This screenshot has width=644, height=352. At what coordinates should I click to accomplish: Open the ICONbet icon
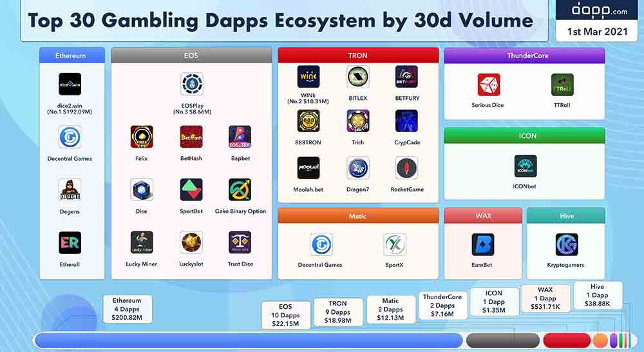[526, 166]
